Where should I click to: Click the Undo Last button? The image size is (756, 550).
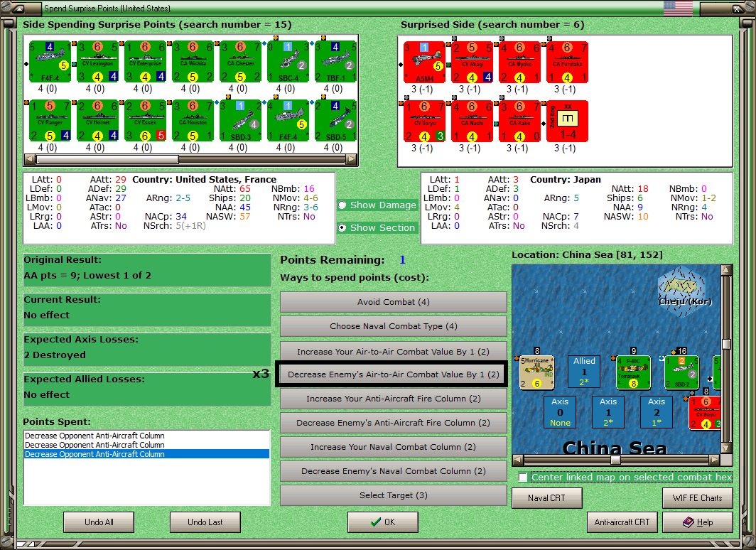205,522
